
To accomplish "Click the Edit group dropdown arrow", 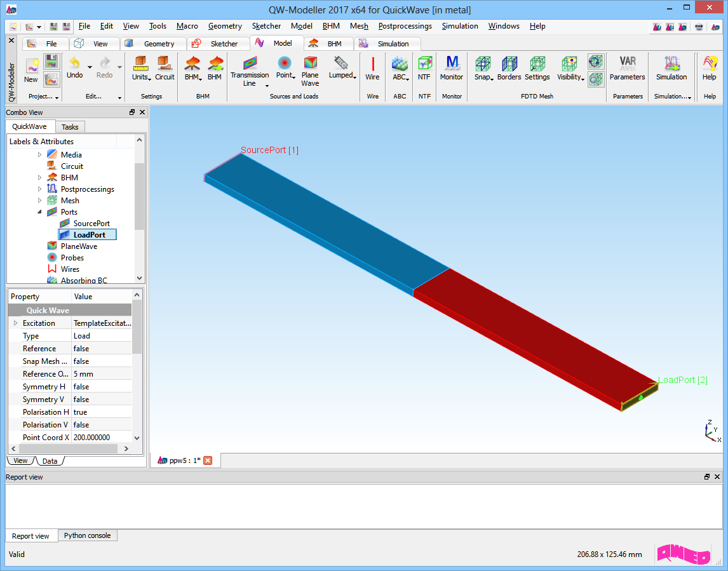I will click(119, 97).
